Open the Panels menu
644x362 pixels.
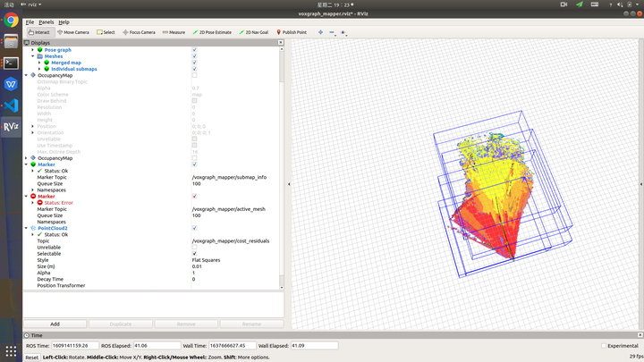click(46, 21)
